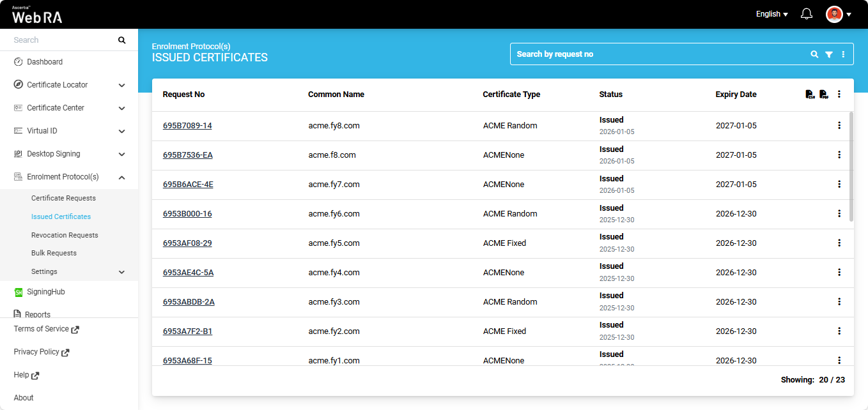Click the Certificate Center card icon
The width and height of the screenshot is (868, 410).
pos(18,108)
